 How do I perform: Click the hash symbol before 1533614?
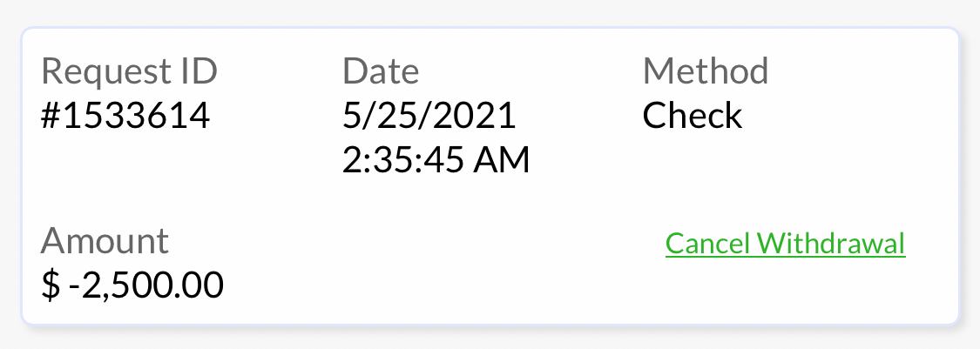[51, 116]
